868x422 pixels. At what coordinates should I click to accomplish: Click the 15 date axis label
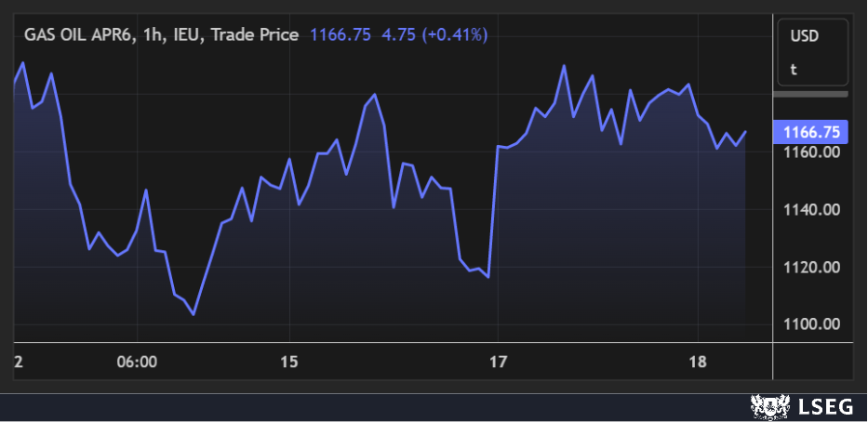click(x=289, y=362)
